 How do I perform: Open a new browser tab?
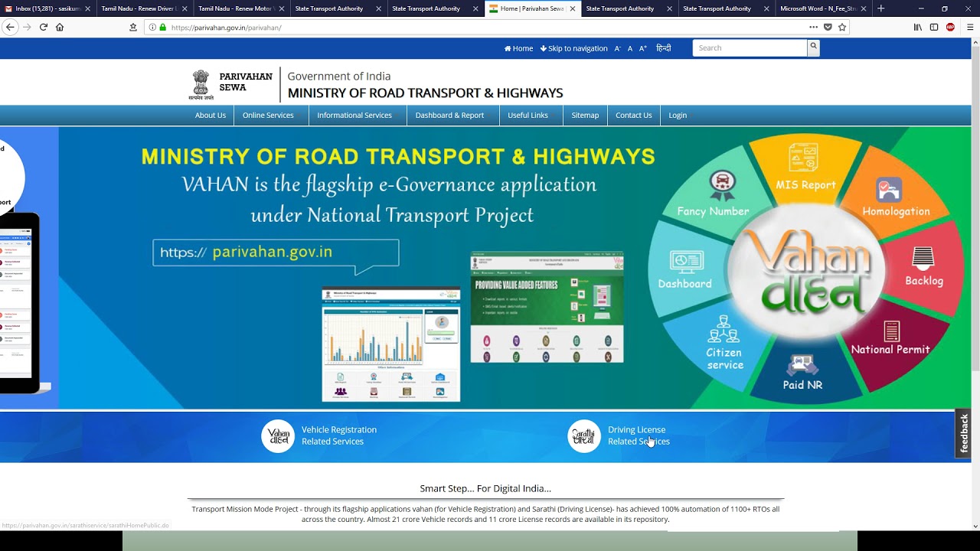[x=880, y=8]
